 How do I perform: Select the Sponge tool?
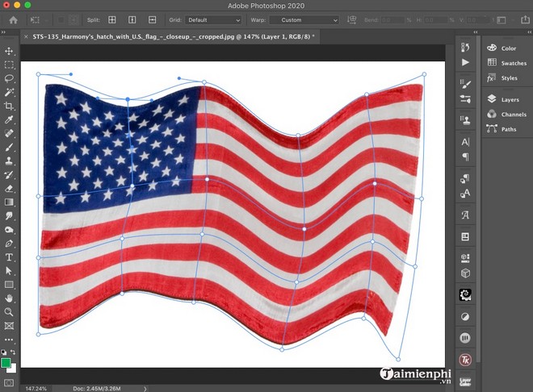(x=9, y=230)
